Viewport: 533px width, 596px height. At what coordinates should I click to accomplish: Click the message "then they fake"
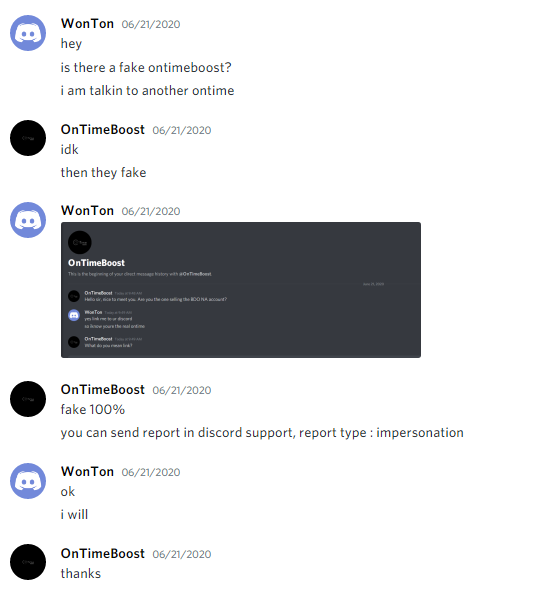[x=103, y=173]
